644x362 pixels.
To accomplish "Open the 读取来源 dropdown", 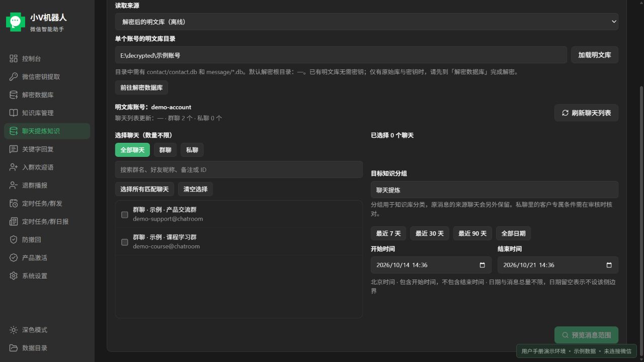I will click(x=366, y=22).
